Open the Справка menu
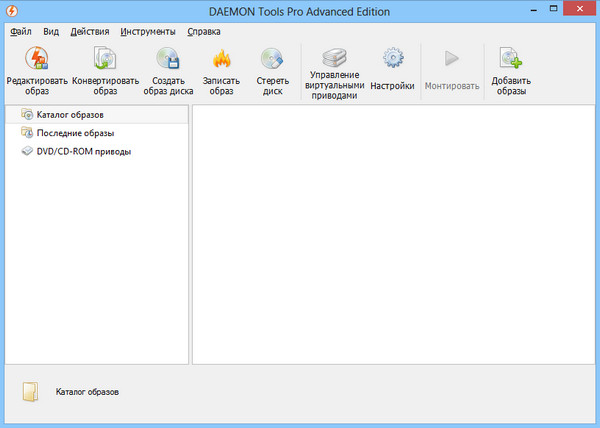The width and height of the screenshot is (600, 428). 203,31
